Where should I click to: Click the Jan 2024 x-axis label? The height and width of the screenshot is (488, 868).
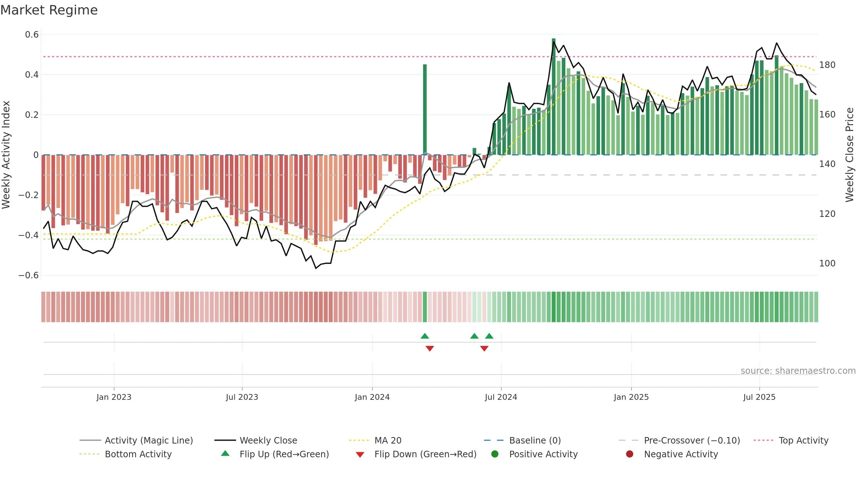[372, 397]
